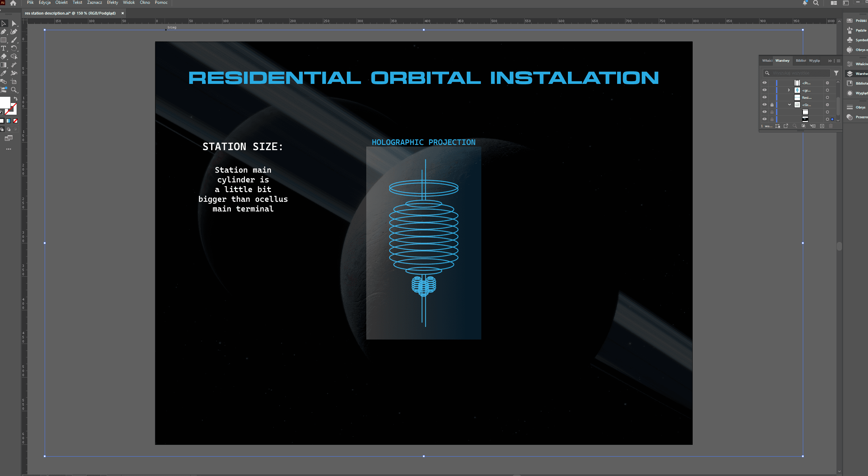Select the Zoom tool in toolbar
868x476 pixels.
coord(14,90)
